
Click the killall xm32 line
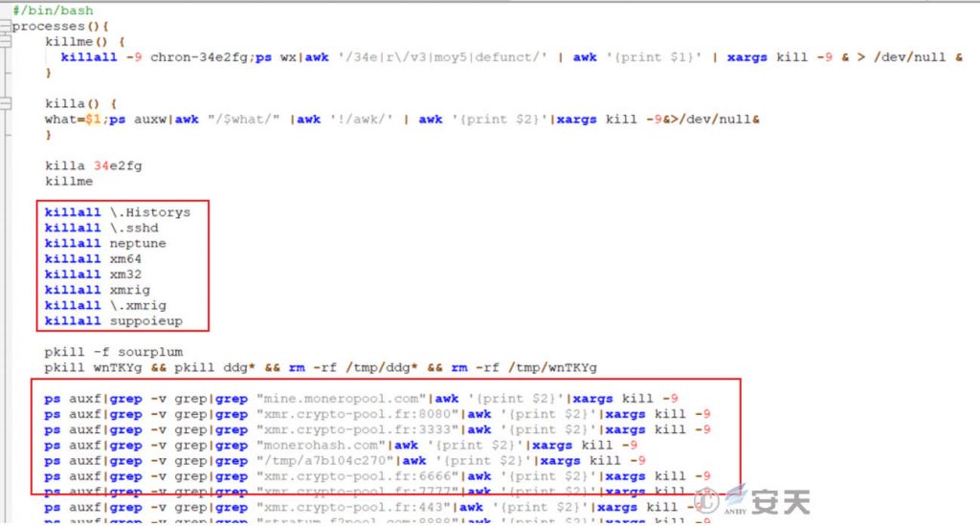(x=93, y=274)
